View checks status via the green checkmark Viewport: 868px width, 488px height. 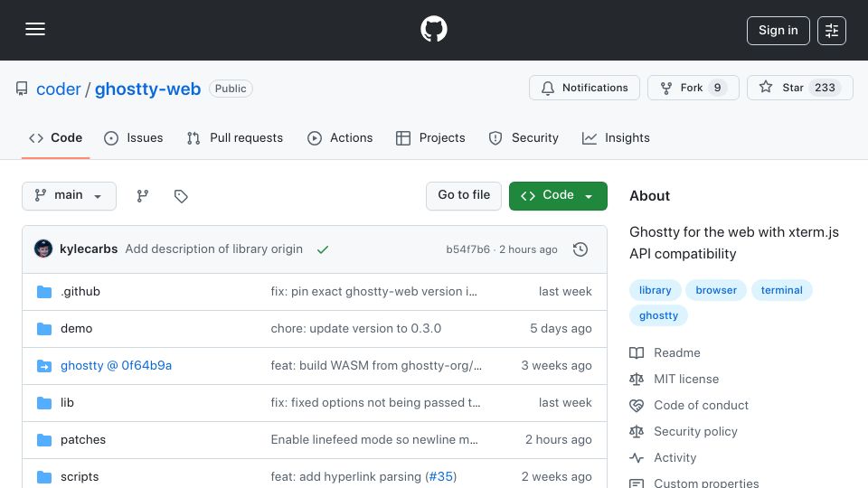click(x=323, y=249)
